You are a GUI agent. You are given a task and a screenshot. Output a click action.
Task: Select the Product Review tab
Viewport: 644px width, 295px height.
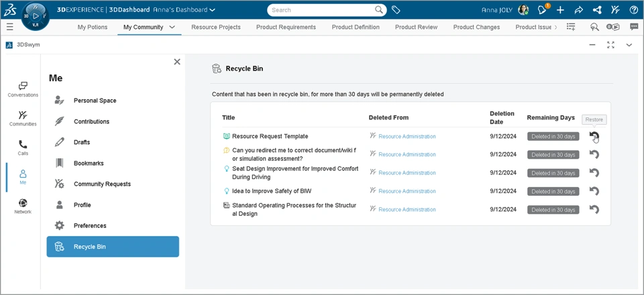point(416,27)
